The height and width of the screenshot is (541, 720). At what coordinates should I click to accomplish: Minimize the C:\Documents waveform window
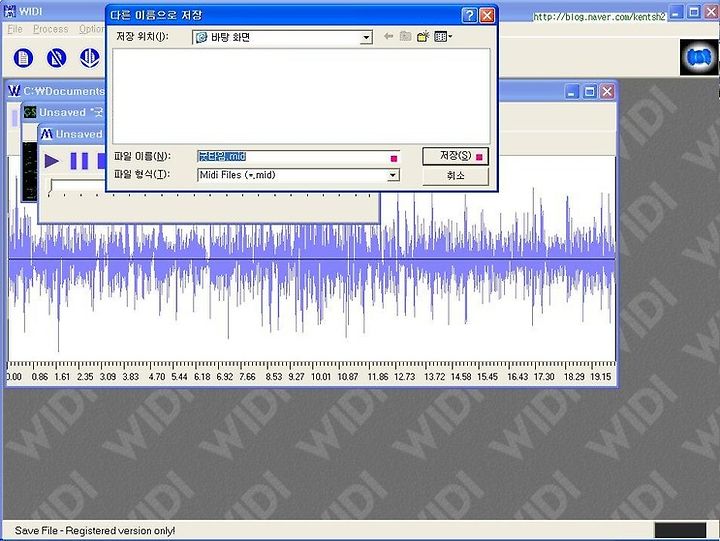coord(572,92)
